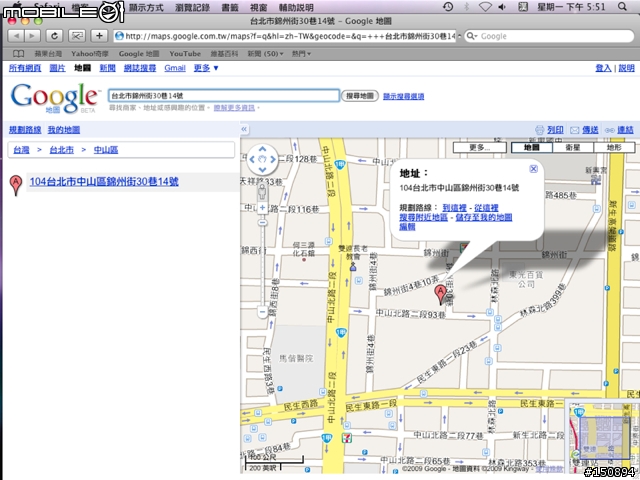640x480 pixels.
Task: Click the 7-Eleven store icon on the map
Action: click(347, 439)
